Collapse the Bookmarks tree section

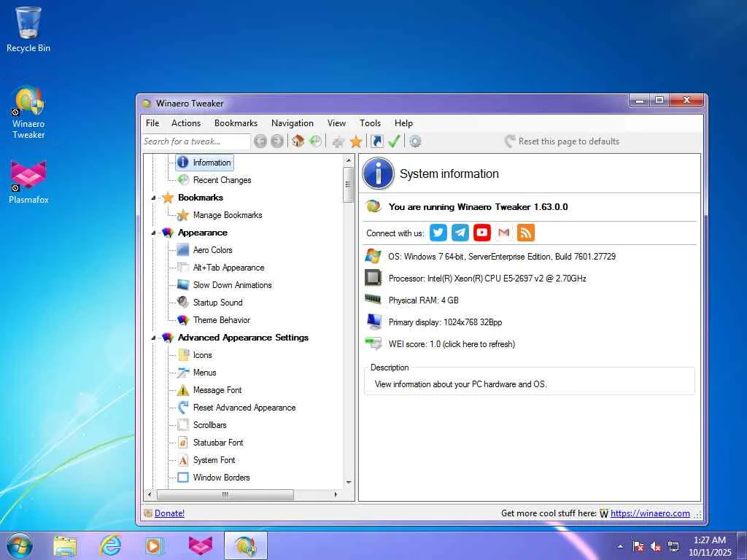point(153,198)
